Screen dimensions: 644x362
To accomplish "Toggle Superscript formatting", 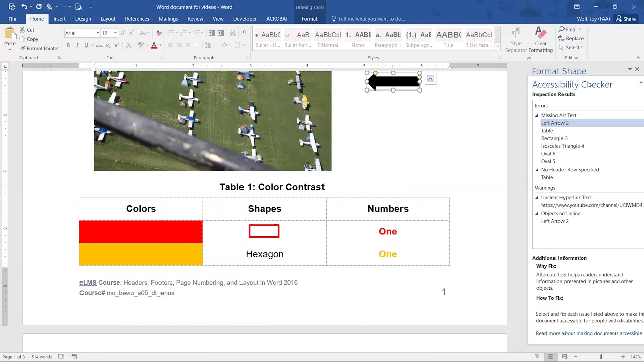I will pos(116,45).
